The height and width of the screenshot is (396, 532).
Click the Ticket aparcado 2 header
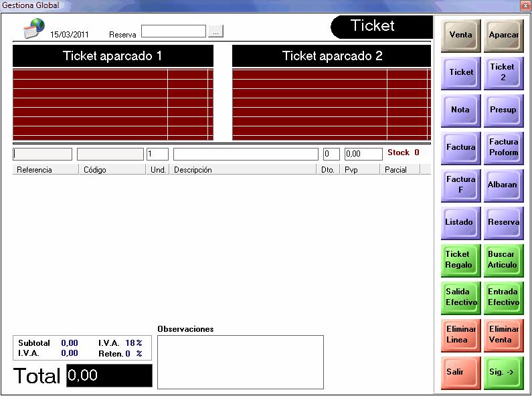click(331, 56)
